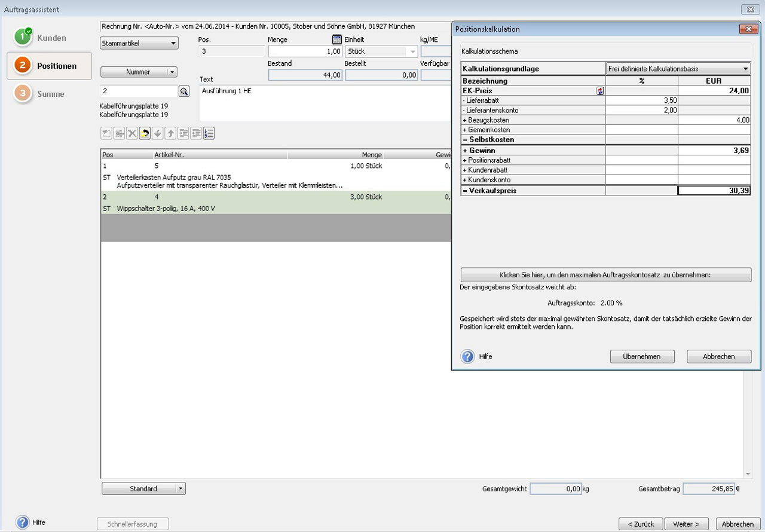Click the Bezugskosten EUR cell showing 4,00
This screenshot has width=765, height=532.
[x=714, y=120]
